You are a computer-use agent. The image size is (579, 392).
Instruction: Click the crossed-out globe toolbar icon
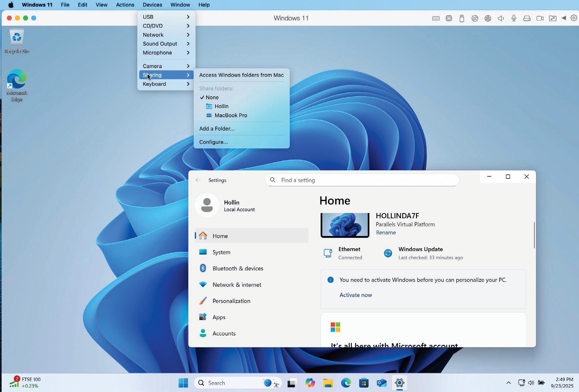475,18
